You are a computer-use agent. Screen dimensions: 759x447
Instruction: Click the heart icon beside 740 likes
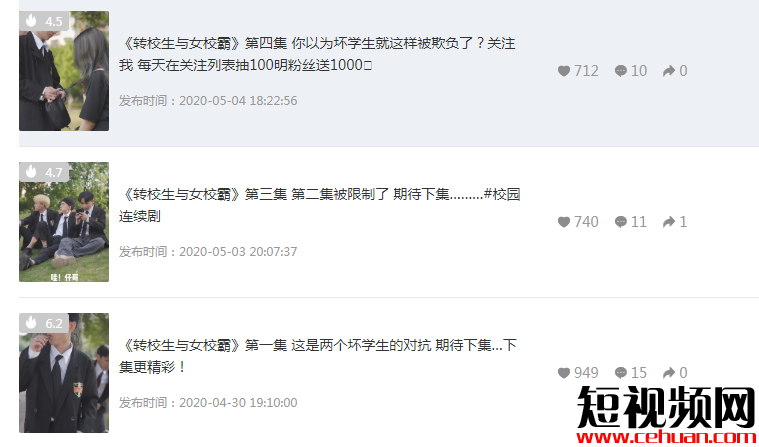564,222
